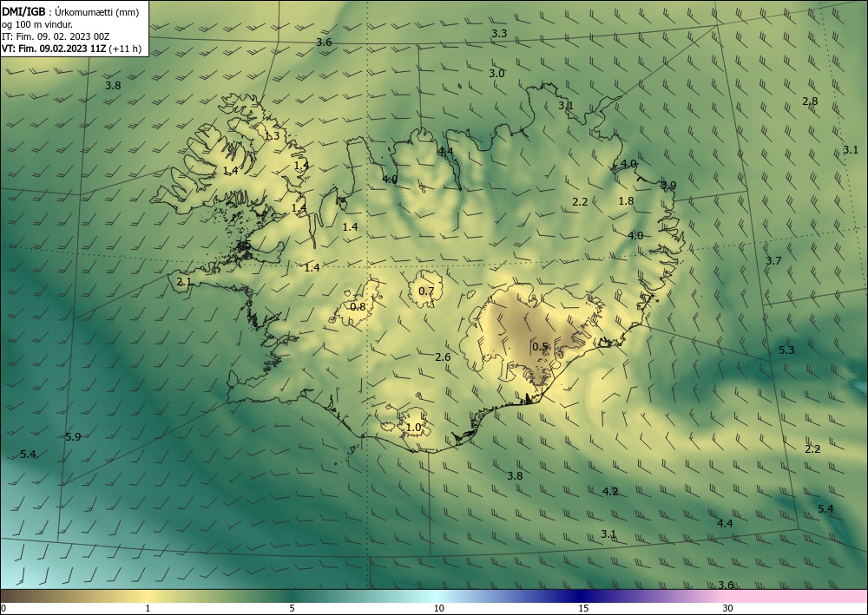Select the 0.8 value on Langjökull glacier
The image size is (868, 615).
[x=358, y=306]
